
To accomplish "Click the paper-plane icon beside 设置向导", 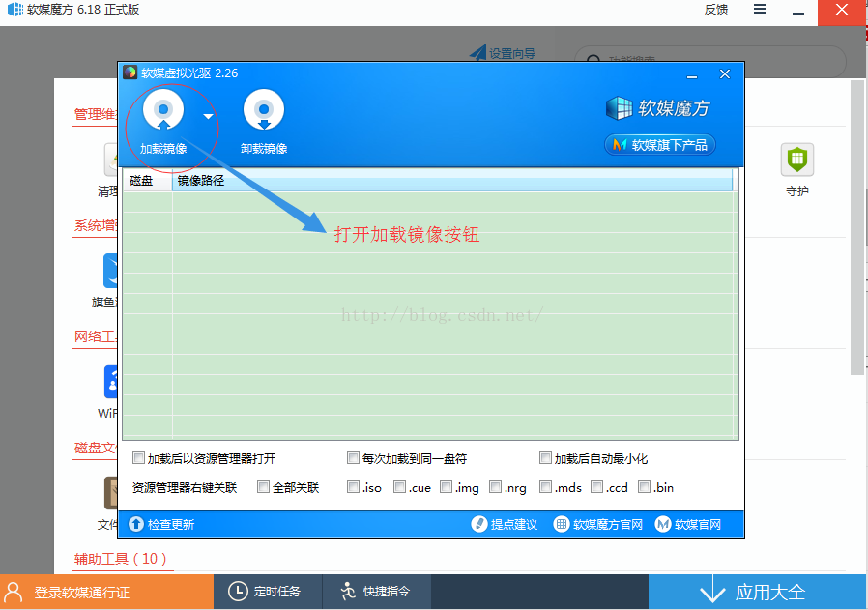I will click(x=477, y=52).
